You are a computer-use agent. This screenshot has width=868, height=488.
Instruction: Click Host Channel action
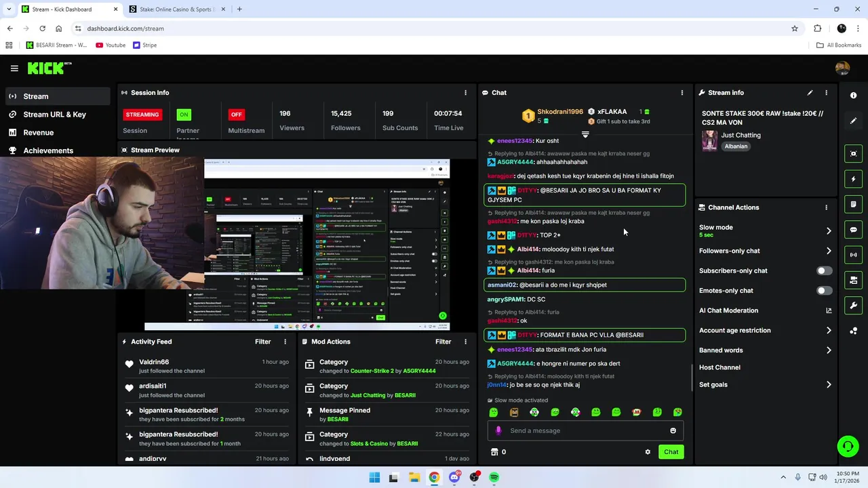coord(719,367)
